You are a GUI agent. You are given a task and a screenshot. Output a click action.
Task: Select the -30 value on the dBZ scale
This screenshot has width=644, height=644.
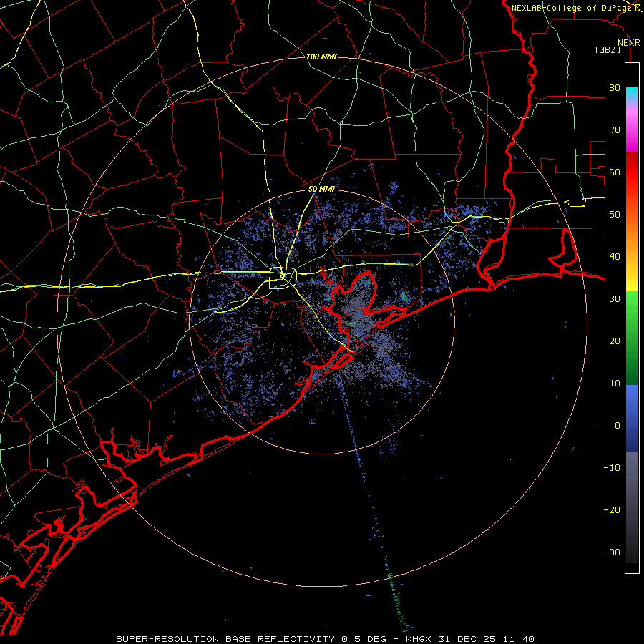click(612, 552)
